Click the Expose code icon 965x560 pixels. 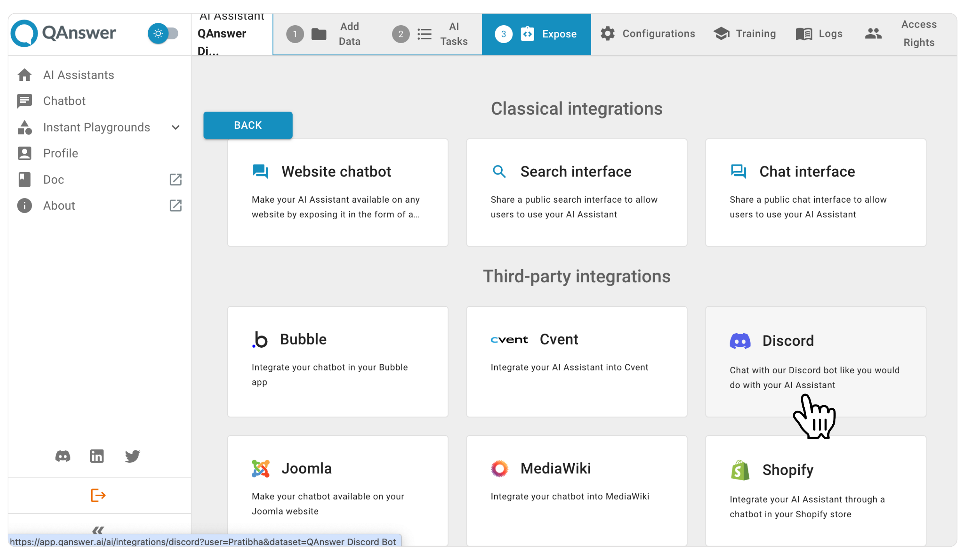pyautogui.click(x=527, y=34)
